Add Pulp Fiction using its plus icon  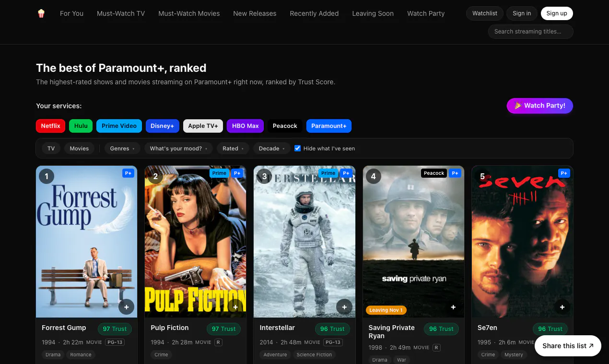pos(235,307)
